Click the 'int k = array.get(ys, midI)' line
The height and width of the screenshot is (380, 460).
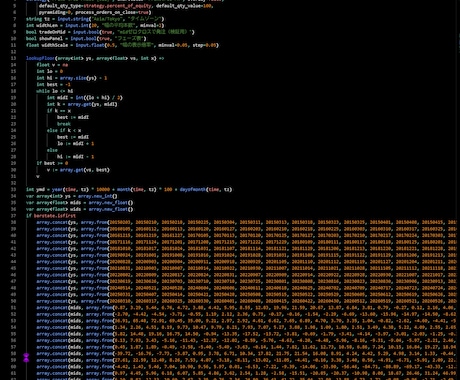click(82, 104)
